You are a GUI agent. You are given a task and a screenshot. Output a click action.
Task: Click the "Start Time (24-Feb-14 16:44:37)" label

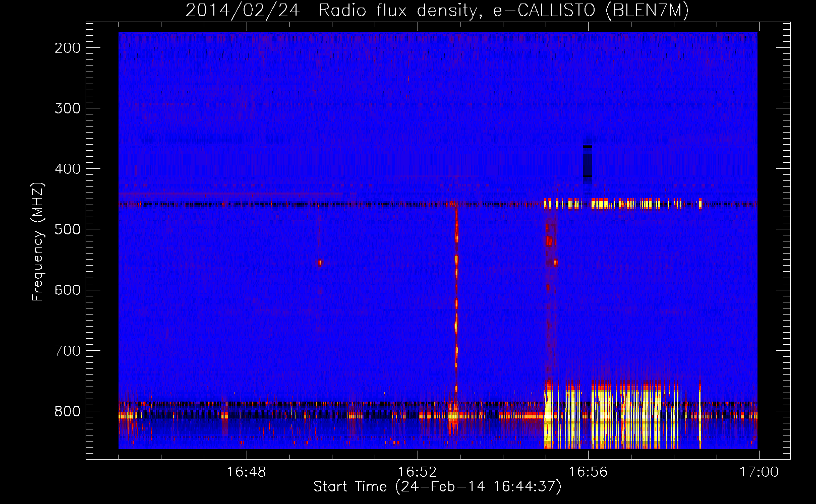437,487
